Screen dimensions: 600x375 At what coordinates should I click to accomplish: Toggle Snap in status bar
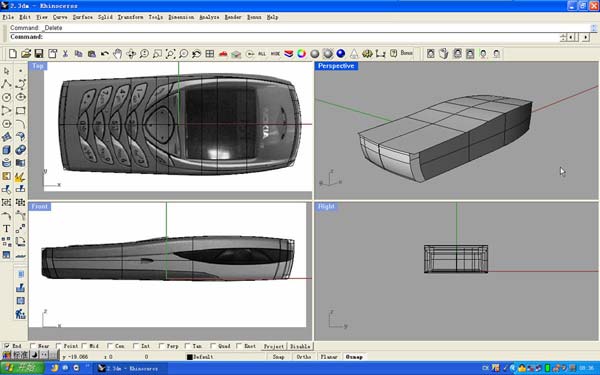tap(279, 357)
